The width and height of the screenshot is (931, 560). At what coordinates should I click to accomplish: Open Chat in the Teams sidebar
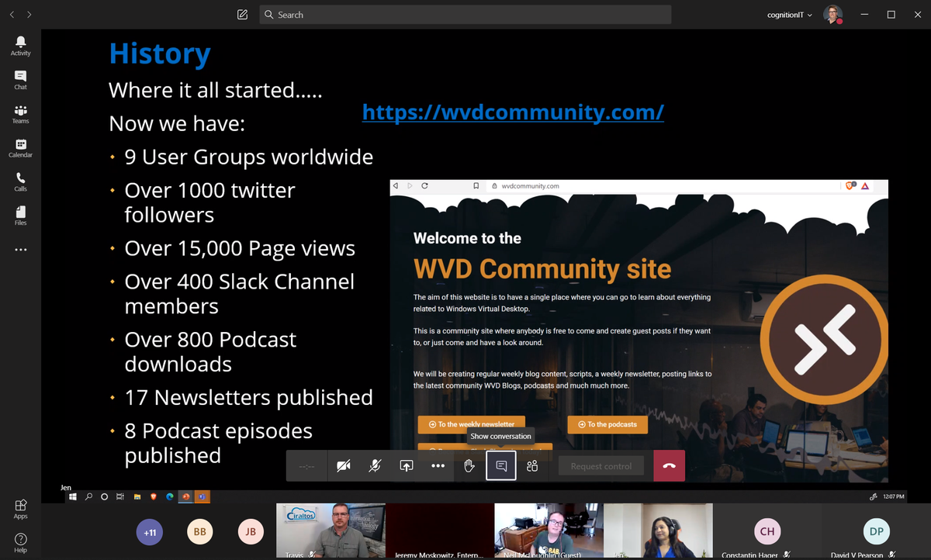(x=20, y=80)
